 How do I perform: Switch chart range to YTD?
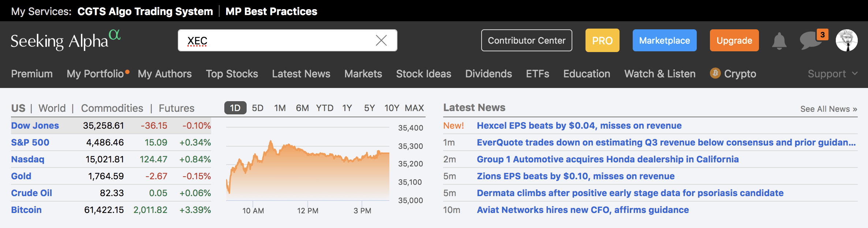pyautogui.click(x=325, y=108)
